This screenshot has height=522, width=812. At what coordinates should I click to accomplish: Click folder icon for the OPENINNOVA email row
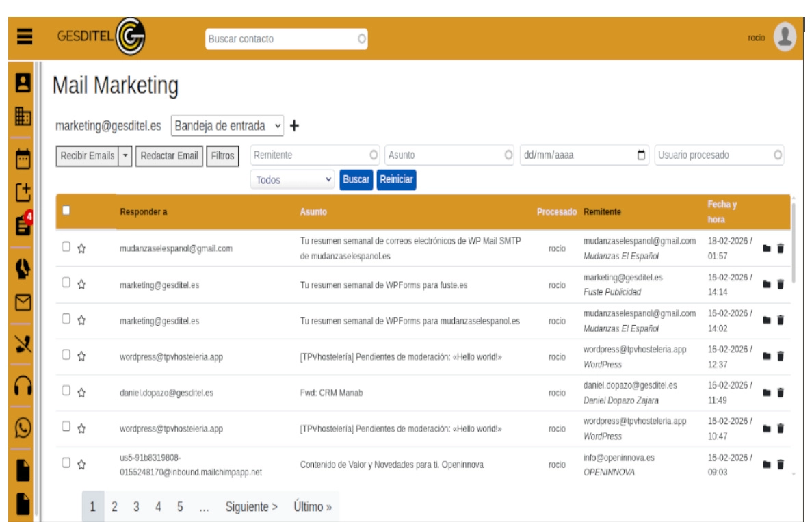(x=767, y=465)
